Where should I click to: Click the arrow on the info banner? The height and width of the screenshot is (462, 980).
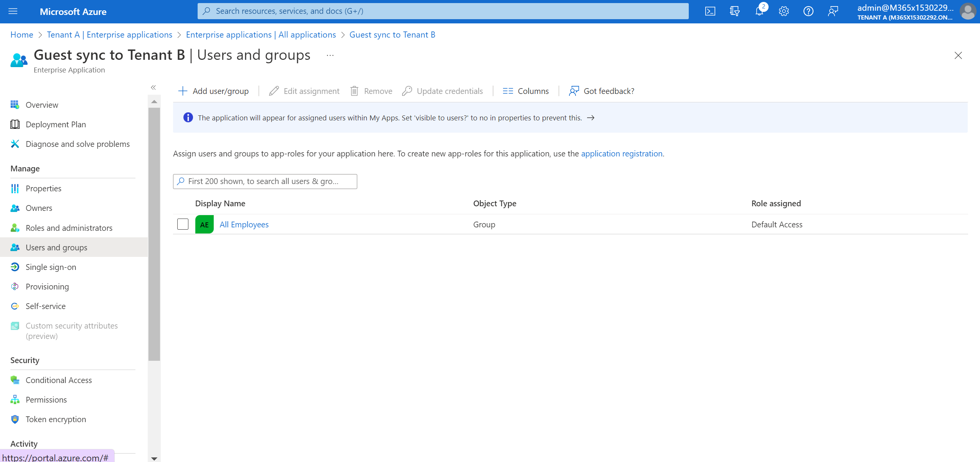tap(591, 118)
